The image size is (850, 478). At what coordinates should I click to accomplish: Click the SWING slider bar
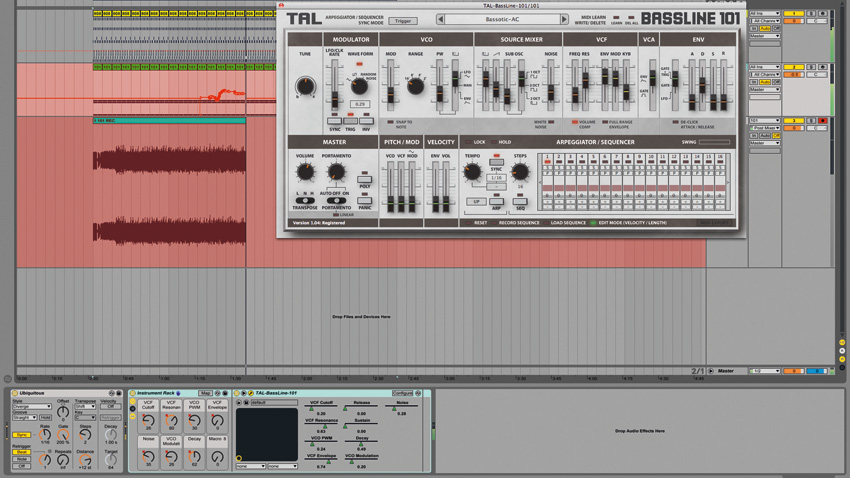click(714, 143)
